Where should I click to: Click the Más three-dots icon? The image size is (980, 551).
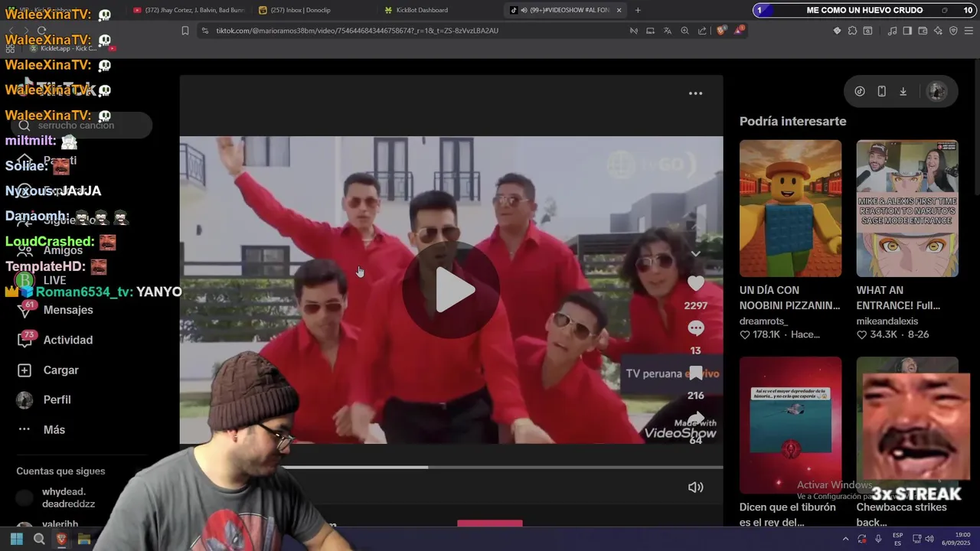point(24,429)
